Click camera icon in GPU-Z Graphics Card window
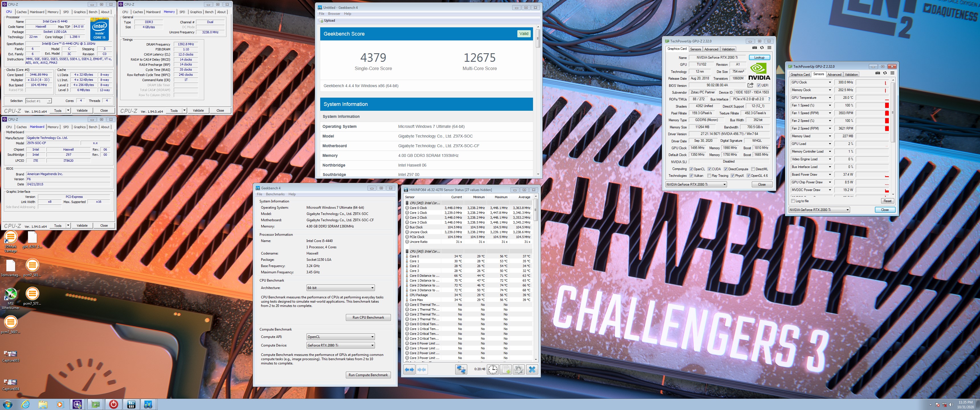The width and height of the screenshot is (980, 410). 755,48
